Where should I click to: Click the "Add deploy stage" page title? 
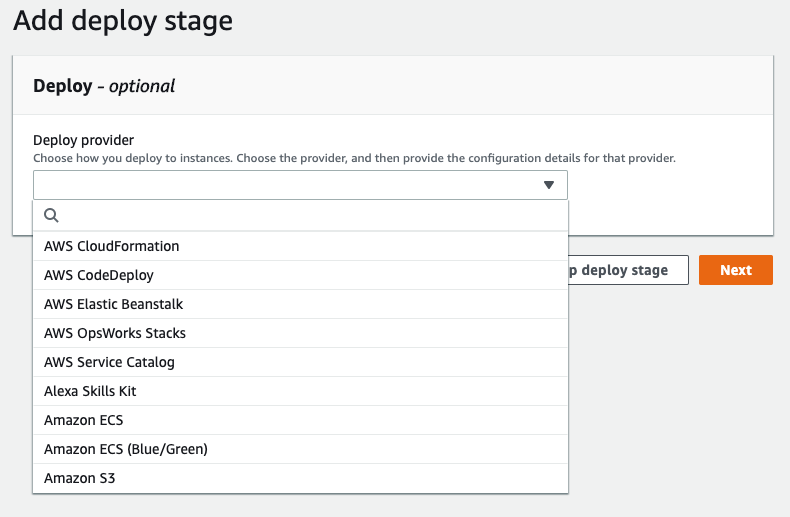(x=123, y=21)
